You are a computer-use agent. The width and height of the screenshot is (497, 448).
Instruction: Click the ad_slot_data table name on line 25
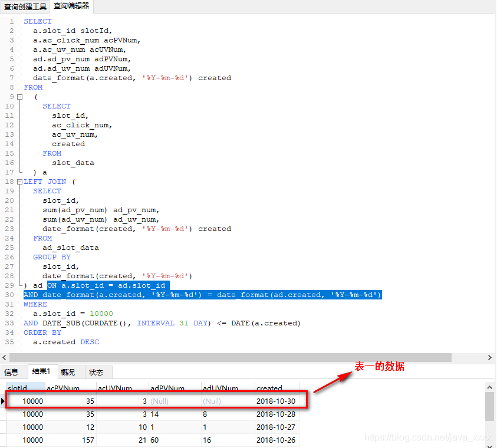[71, 248]
